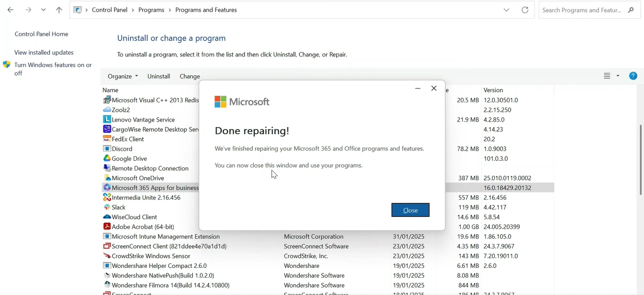Click the blue Help question mark icon
The image size is (644, 295).
pyautogui.click(x=633, y=76)
